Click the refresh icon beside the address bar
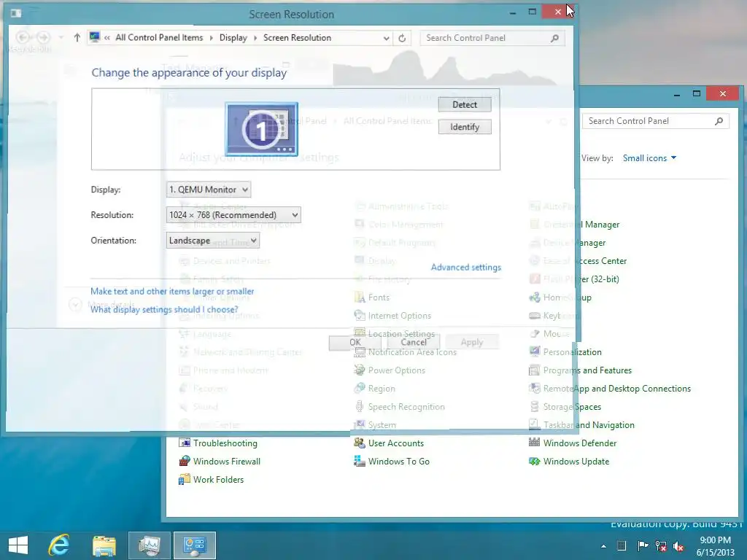The image size is (747, 560). point(402,38)
